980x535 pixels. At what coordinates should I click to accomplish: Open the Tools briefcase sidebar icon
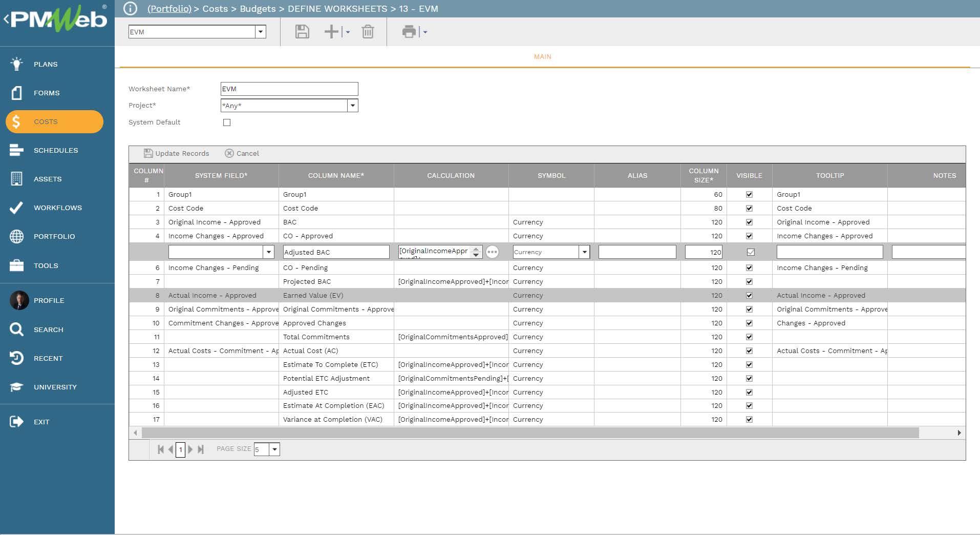point(16,265)
